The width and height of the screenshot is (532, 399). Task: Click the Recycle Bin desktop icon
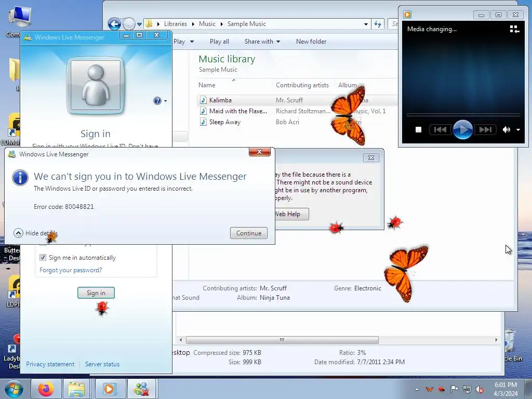[x=513, y=346]
